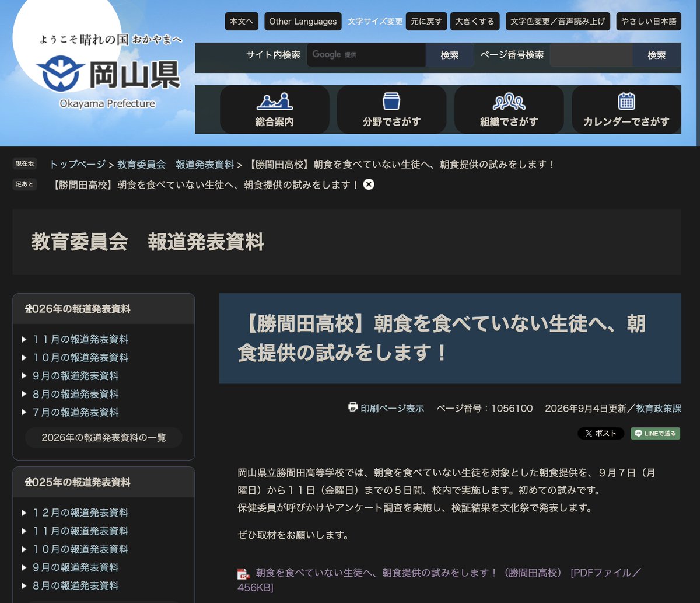Click 検索 button for page number search

coord(657,55)
